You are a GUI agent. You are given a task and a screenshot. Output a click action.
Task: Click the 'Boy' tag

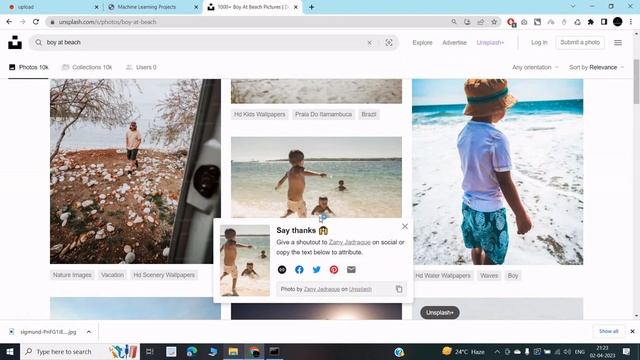pos(513,276)
